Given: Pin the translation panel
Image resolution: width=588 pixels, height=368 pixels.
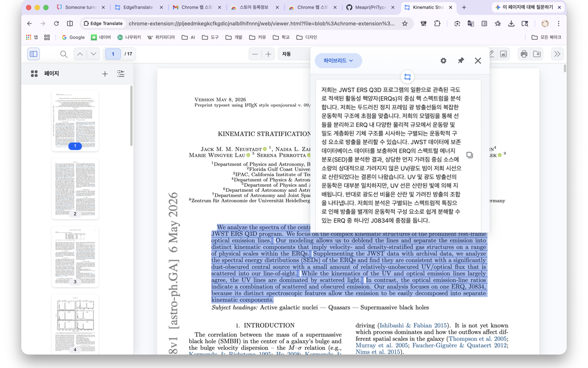Looking at the screenshot, I should [x=461, y=61].
